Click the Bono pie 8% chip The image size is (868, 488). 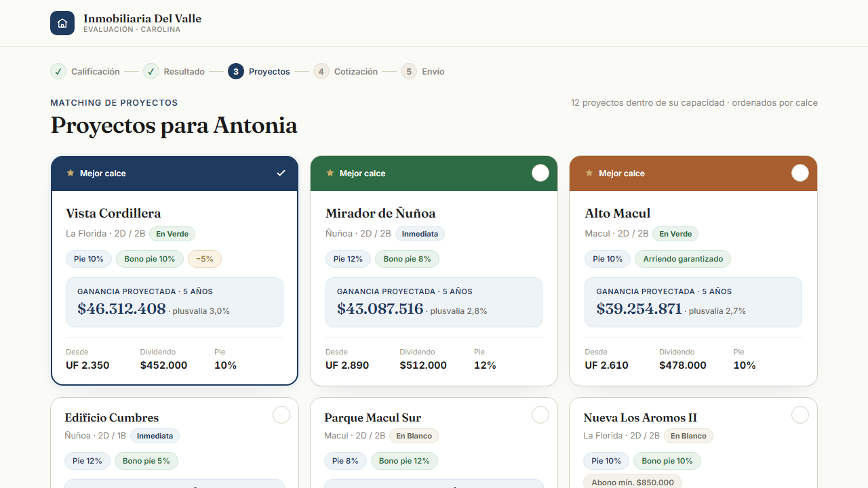click(408, 259)
